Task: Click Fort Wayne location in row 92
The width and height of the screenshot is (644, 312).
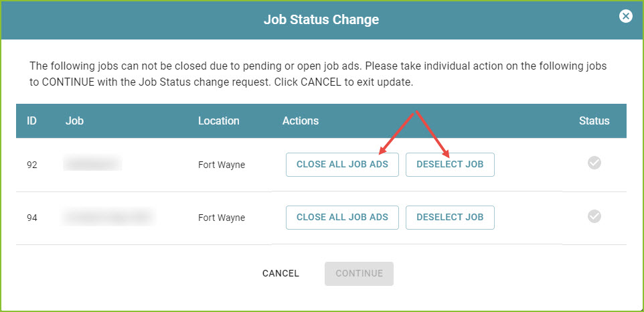Action: click(222, 165)
